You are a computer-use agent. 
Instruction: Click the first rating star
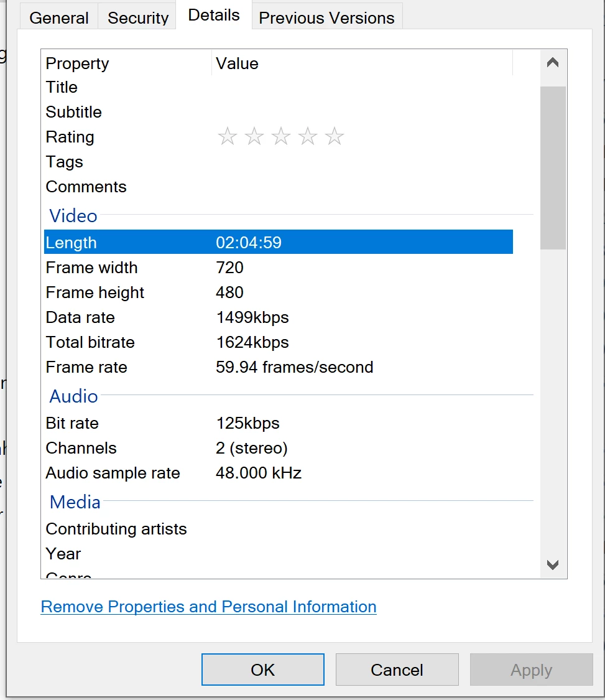point(228,136)
